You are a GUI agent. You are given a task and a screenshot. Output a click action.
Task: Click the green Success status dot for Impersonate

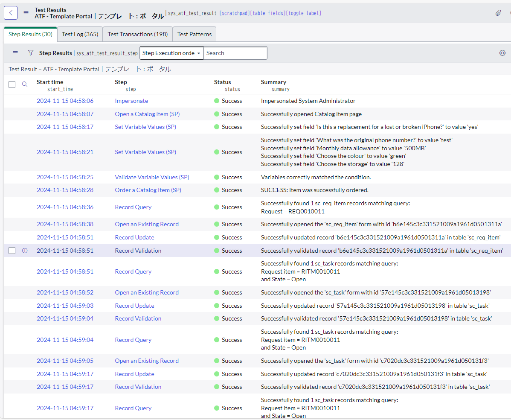click(217, 101)
